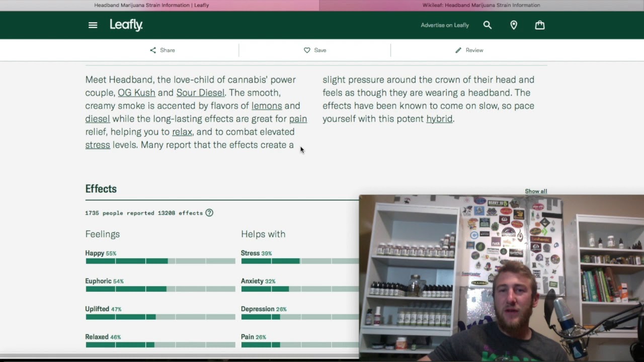Click the Share button

[x=162, y=50]
